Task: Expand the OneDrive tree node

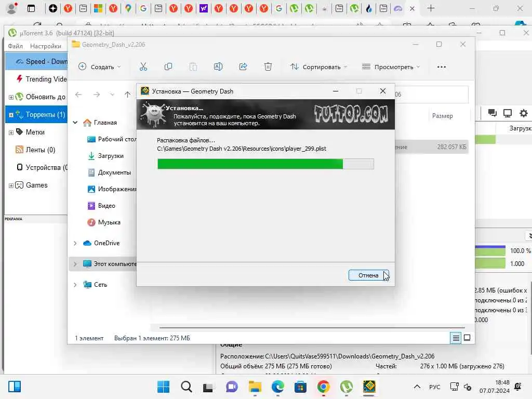Action: (75, 243)
